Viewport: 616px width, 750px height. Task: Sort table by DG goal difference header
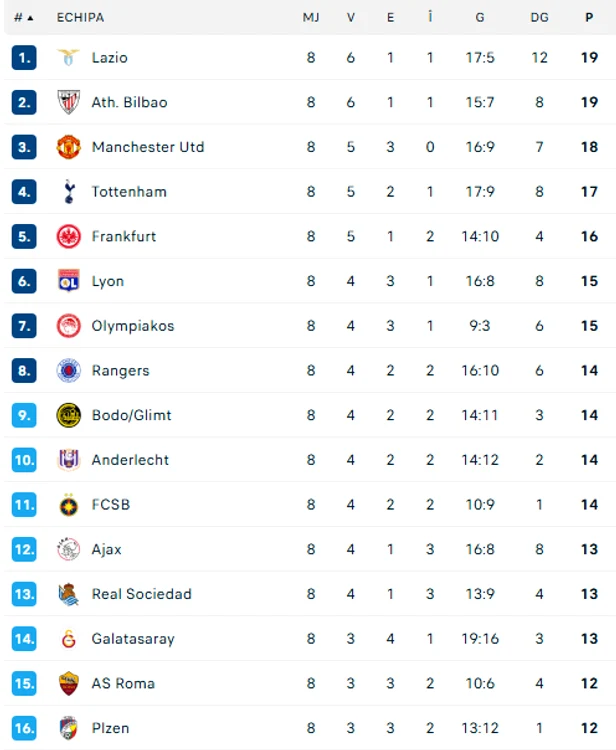[539, 18]
